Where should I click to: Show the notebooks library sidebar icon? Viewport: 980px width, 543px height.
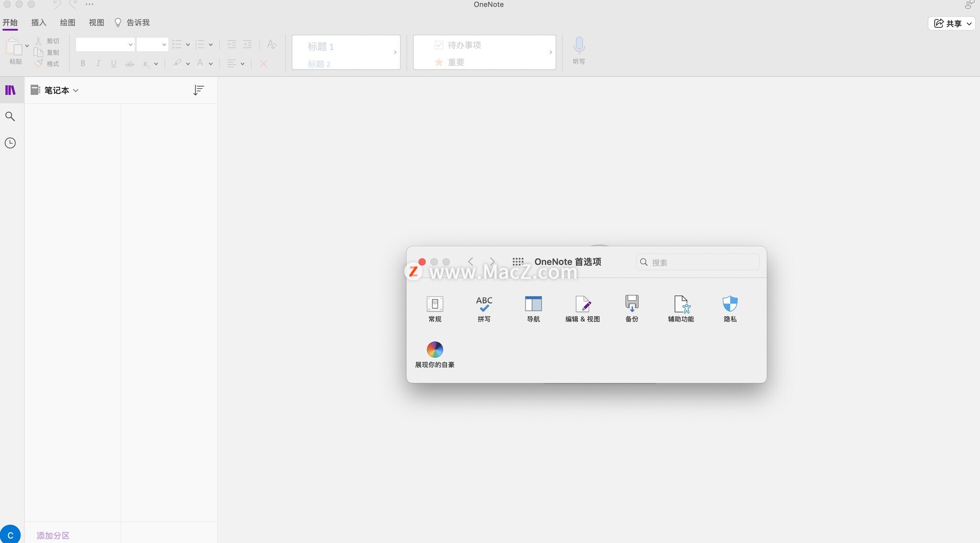10,90
